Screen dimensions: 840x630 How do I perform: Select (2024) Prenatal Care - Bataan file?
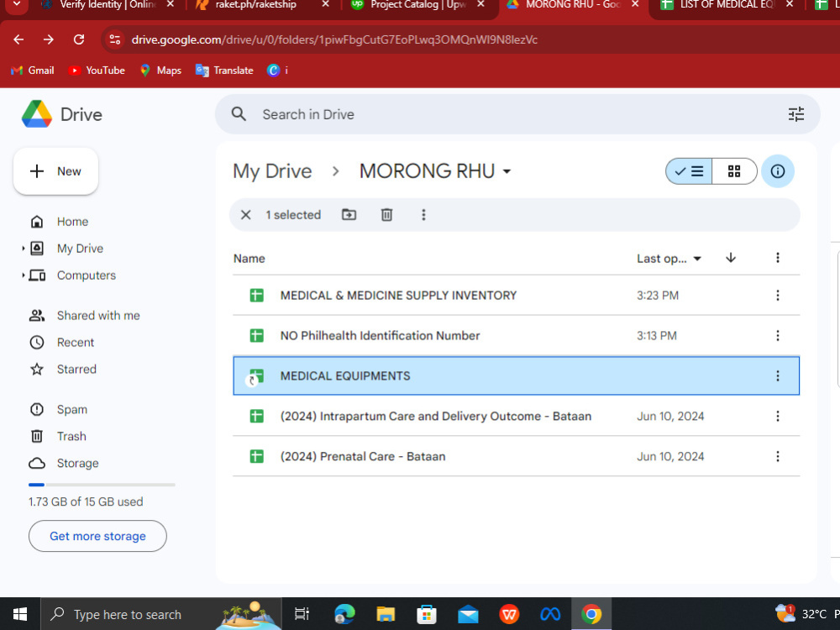(x=363, y=456)
